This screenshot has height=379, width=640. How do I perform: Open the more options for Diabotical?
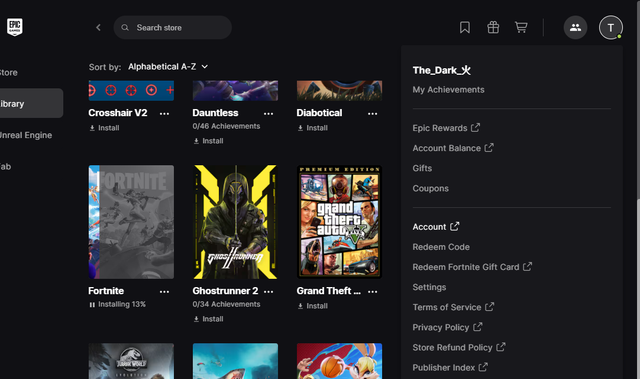[x=372, y=113]
